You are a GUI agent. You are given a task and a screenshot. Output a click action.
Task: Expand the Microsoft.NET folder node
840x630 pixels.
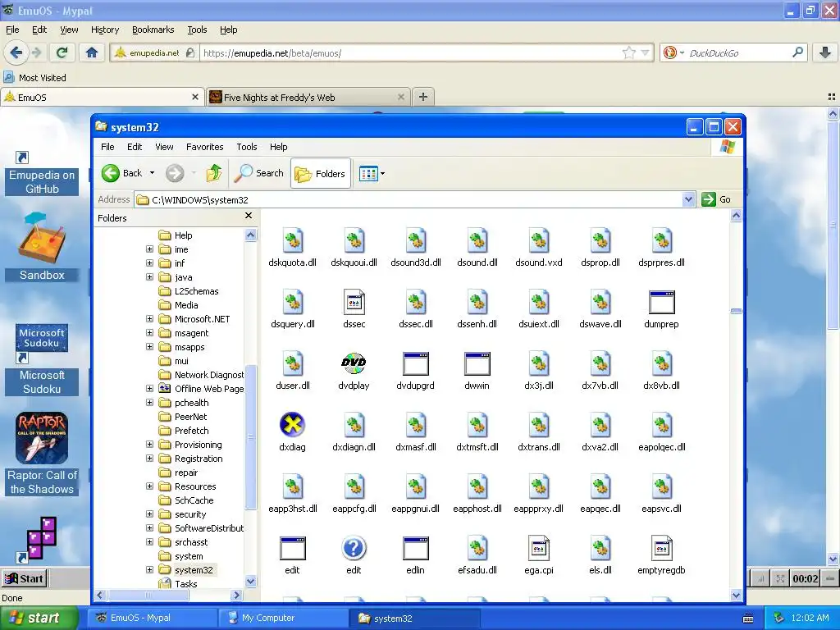pyautogui.click(x=149, y=319)
